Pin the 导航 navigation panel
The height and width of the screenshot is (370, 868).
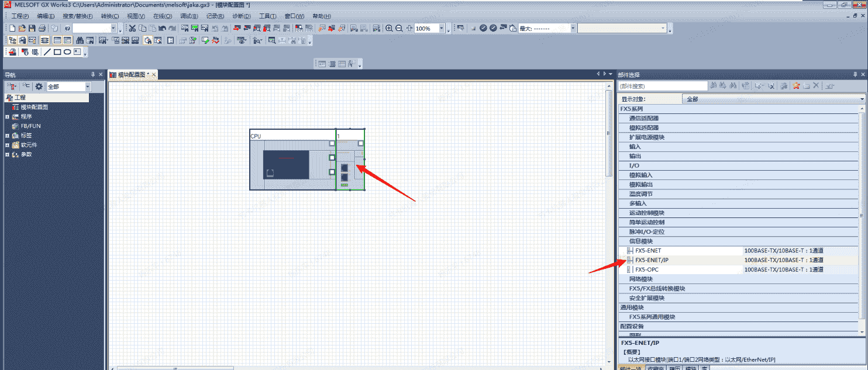pos(92,75)
